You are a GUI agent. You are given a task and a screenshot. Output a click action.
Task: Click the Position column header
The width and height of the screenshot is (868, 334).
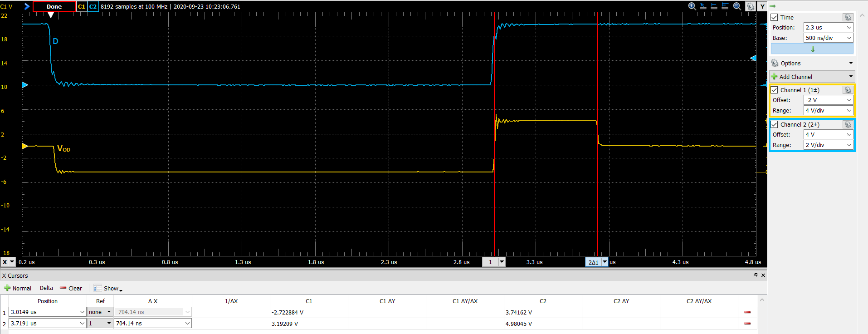[x=48, y=301]
